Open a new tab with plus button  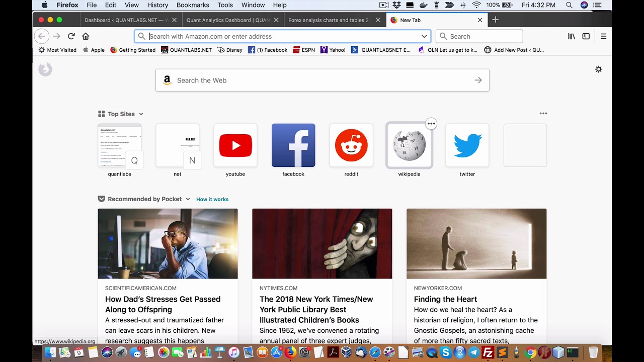tap(496, 20)
